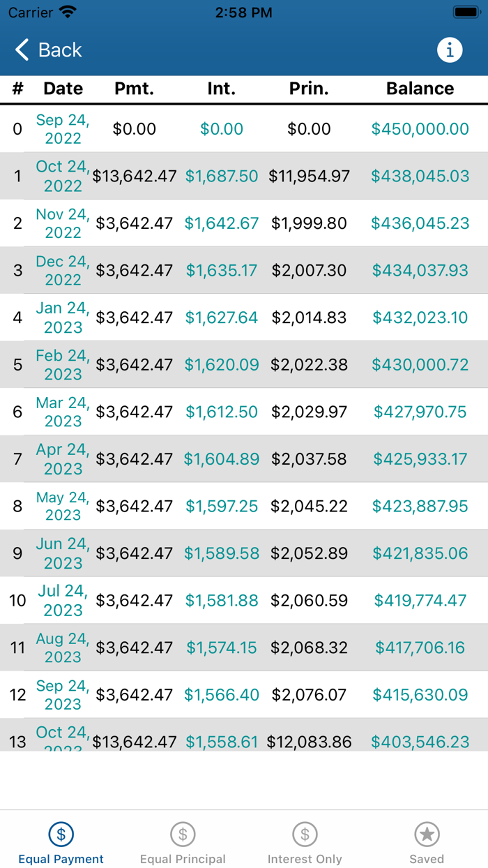
Task: Click the Balance column header
Action: pos(420,89)
